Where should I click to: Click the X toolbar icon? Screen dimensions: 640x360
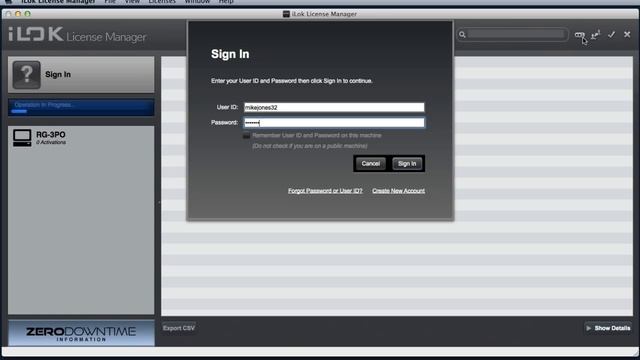627,35
